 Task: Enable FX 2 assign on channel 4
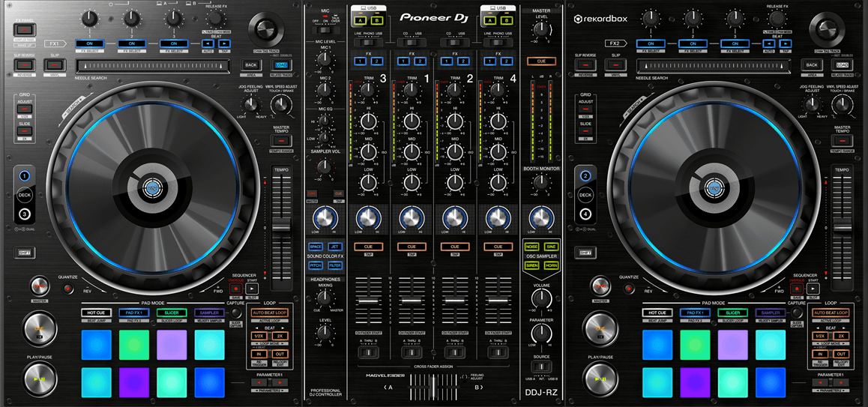506,61
